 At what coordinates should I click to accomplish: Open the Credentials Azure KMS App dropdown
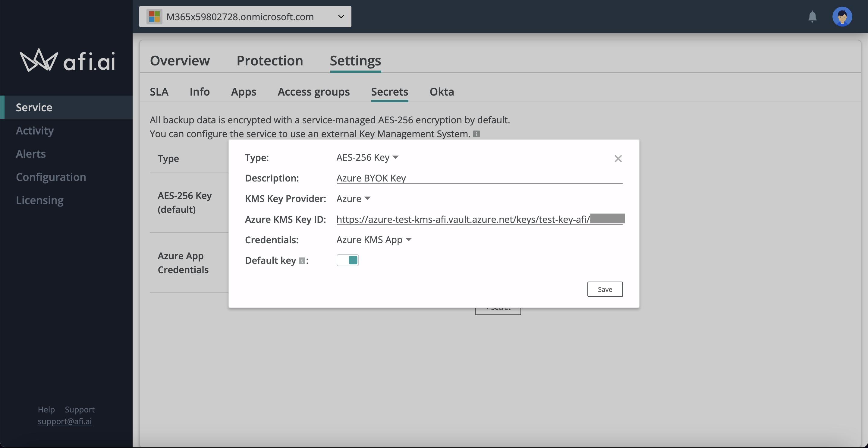374,240
